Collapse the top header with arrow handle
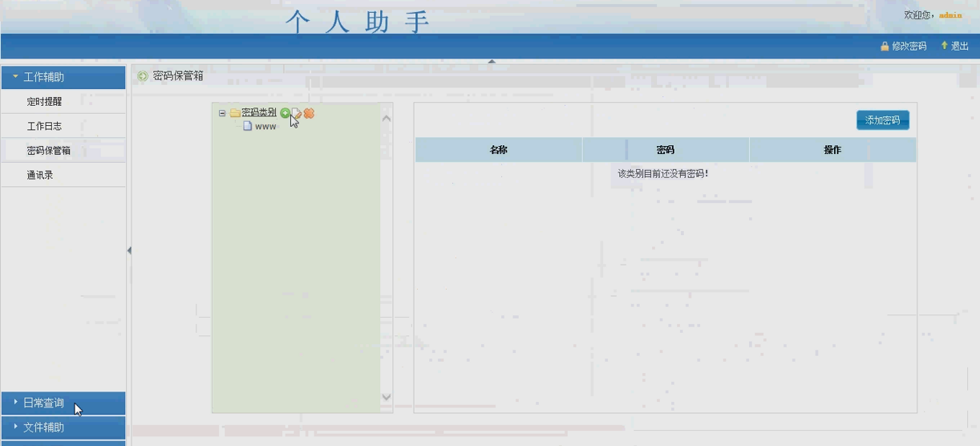Screen dimensions: 980x446 coord(492,61)
